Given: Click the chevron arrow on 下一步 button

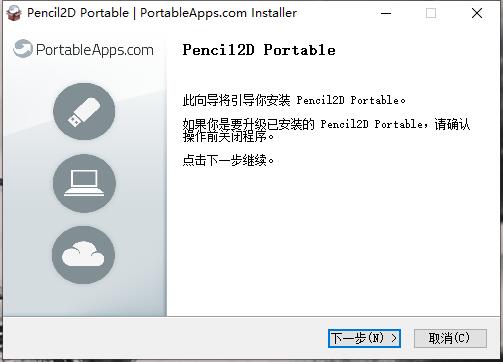Looking at the screenshot, I should pos(394,338).
